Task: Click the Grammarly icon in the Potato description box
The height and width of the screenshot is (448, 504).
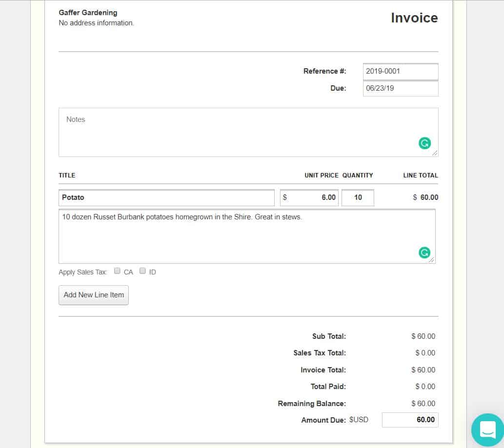Action: pos(424,253)
